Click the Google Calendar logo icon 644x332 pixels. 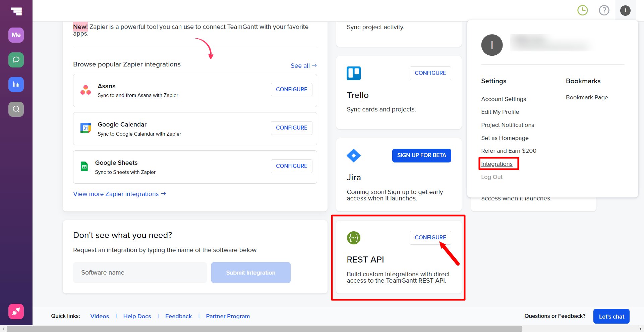pos(85,128)
